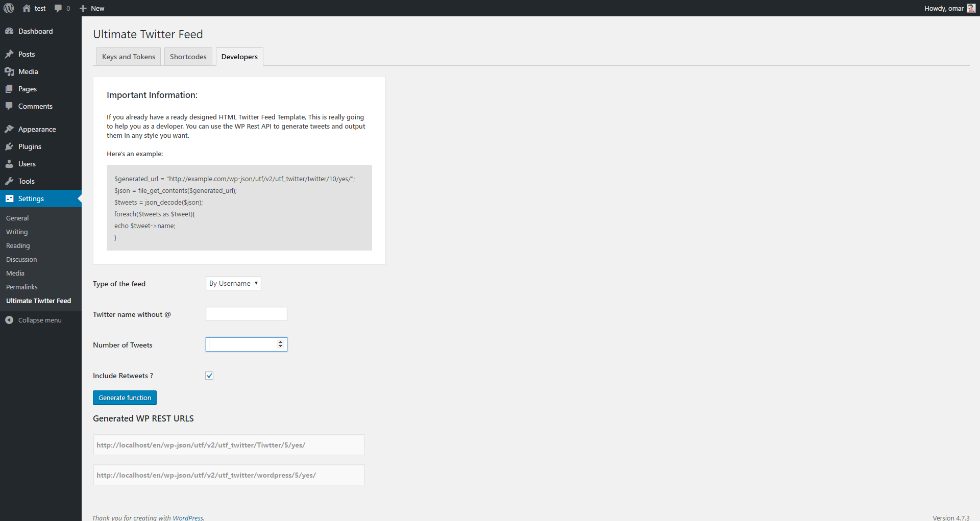
Task: Select the generated wordpress REST URL field
Action: 229,475
